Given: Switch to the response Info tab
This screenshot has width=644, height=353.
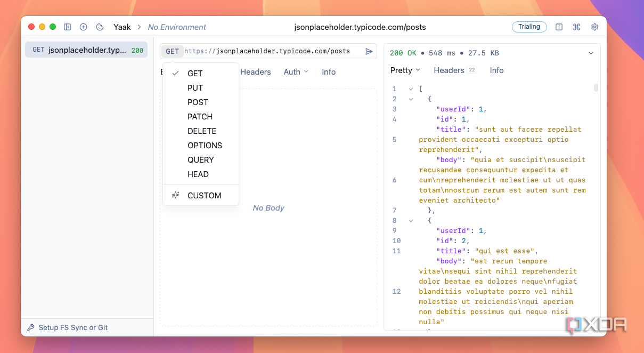Looking at the screenshot, I should tap(496, 70).
